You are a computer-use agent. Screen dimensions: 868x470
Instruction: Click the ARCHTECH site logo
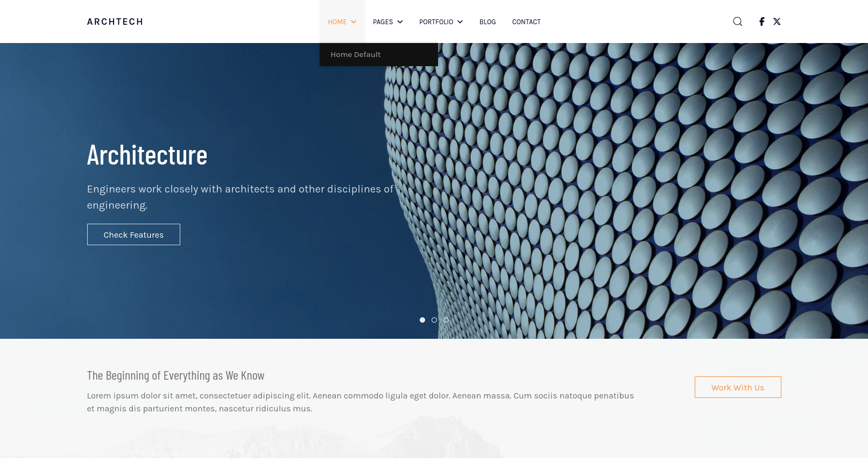(115, 22)
